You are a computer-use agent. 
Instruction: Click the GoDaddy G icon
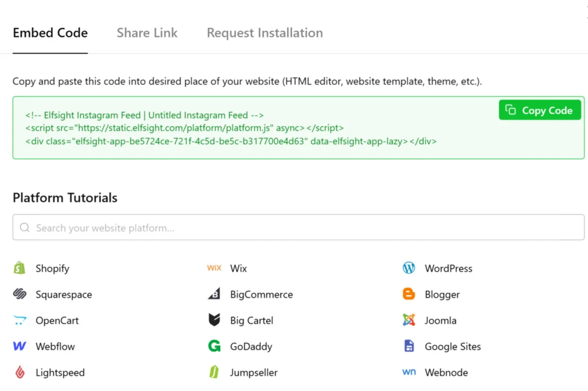pyautogui.click(x=214, y=346)
